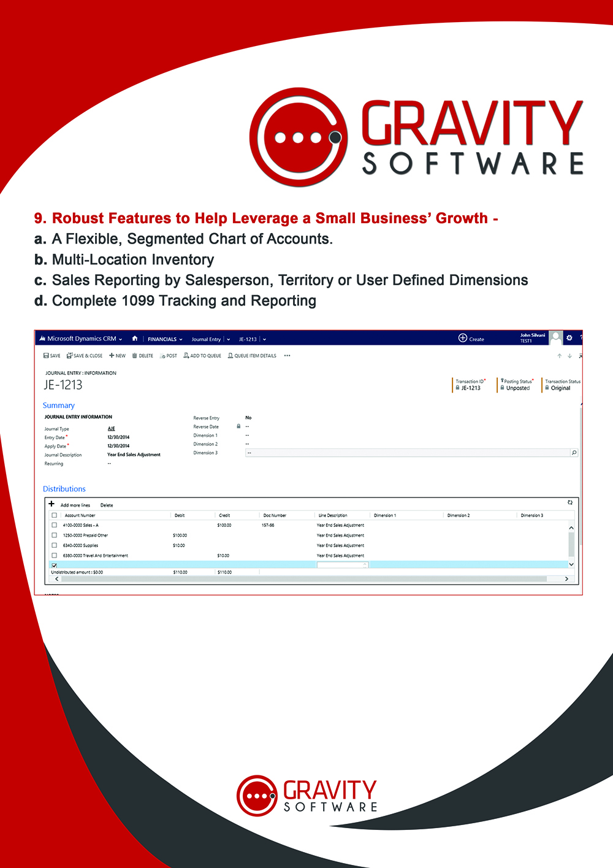Refresh the Distributions grid
This screenshot has height=868, width=613.
569,502
